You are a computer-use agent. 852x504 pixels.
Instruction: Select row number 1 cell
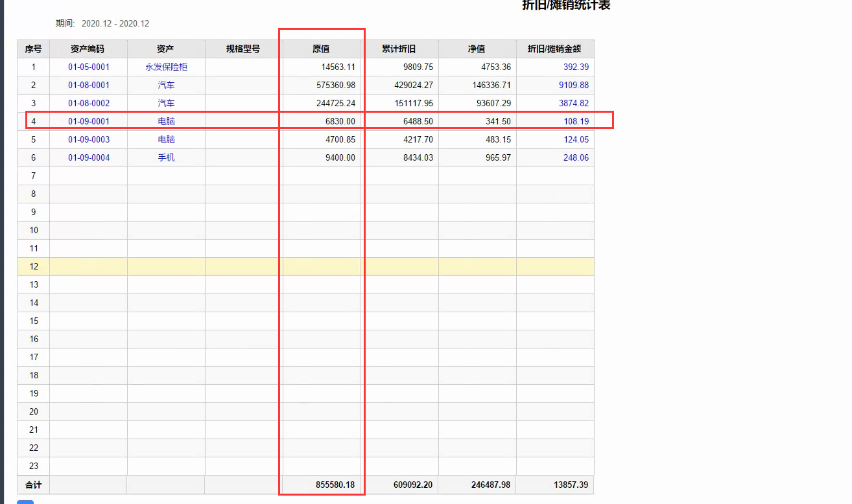tap(34, 67)
